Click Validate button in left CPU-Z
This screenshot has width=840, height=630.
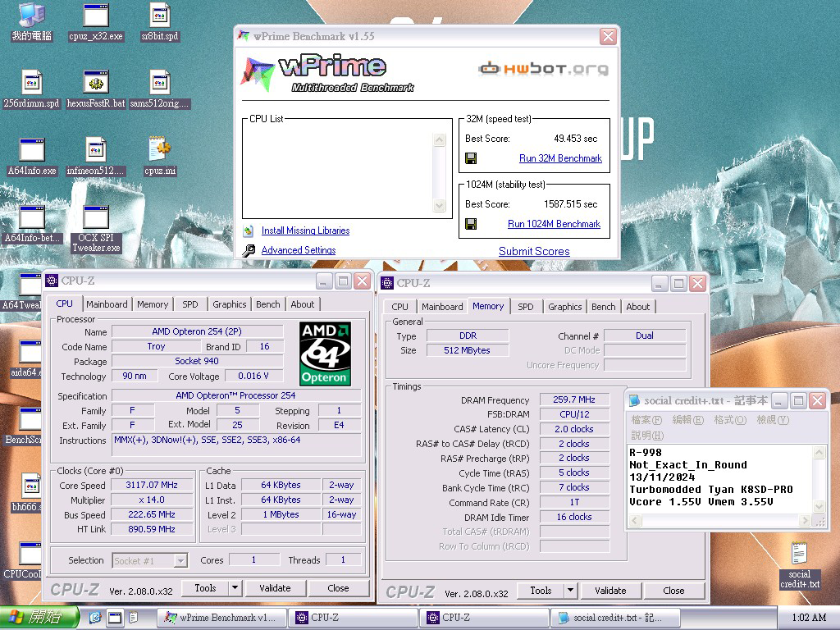pyautogui.click(x=275, y=588)
